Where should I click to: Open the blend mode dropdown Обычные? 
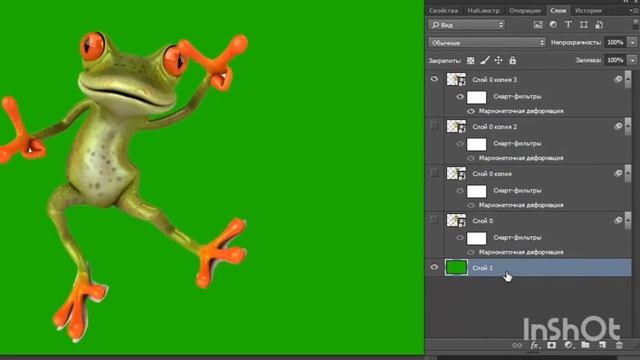(x=487, y=42)
